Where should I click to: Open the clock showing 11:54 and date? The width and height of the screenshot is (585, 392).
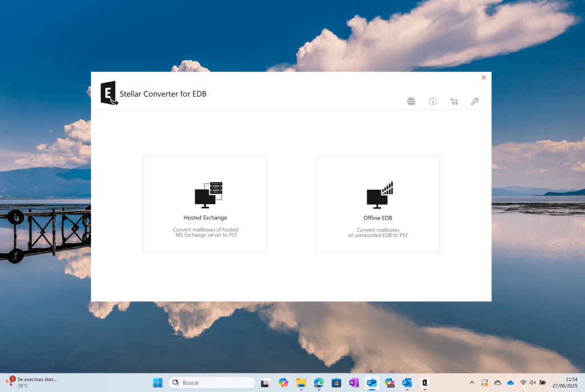pyautogui.click(x=565, y=383)
